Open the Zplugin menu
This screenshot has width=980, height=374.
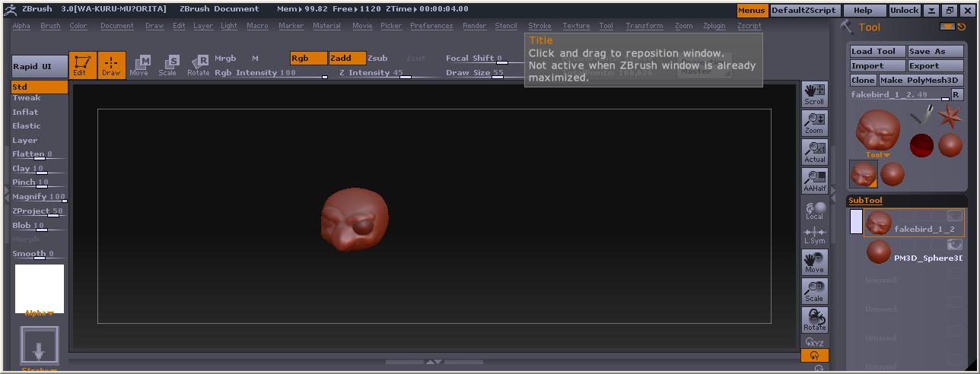point(714,26)
